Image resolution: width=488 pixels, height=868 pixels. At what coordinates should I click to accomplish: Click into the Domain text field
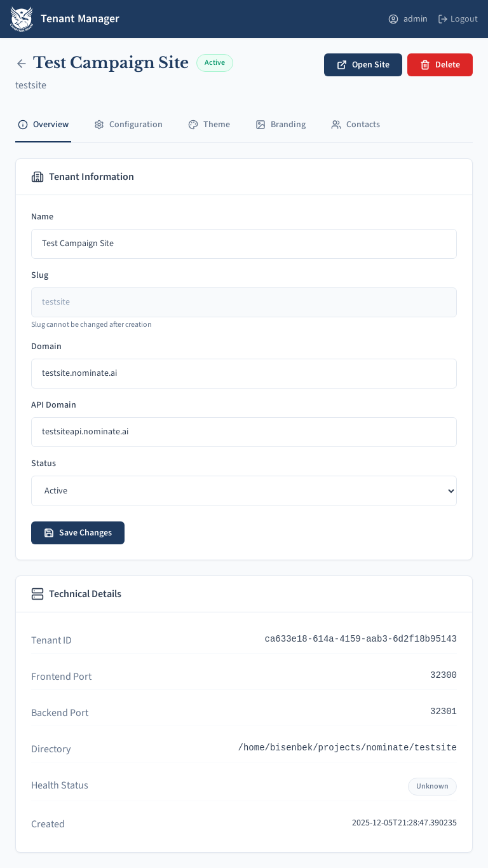(x=244, y=373)
